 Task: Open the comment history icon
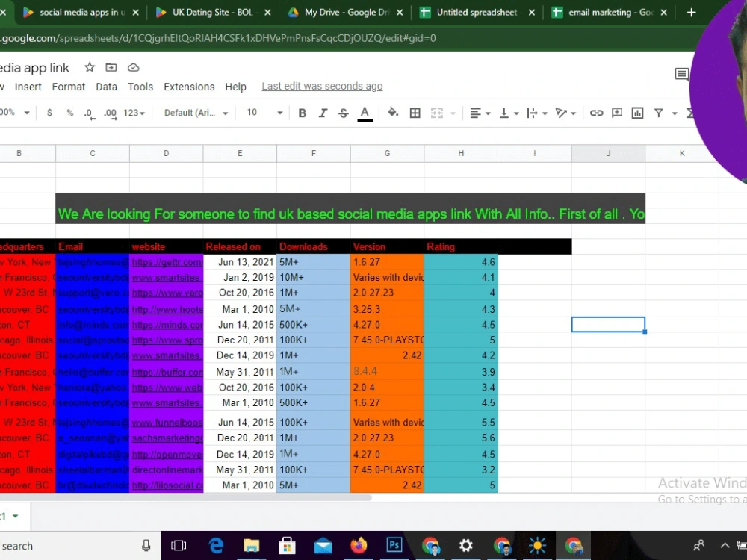682,74
